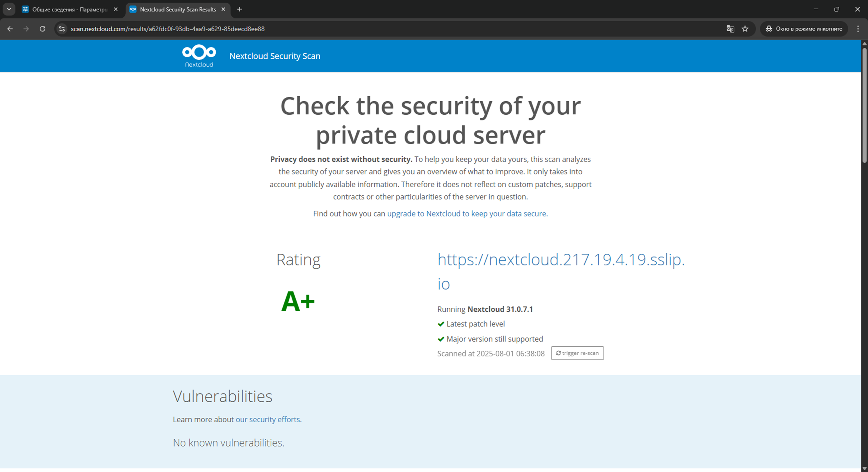Viewport: 868px width, 472px height.
Task: Click the Nextcloud 31.0.7.1 version text
Action: click(x=500, y=309)
